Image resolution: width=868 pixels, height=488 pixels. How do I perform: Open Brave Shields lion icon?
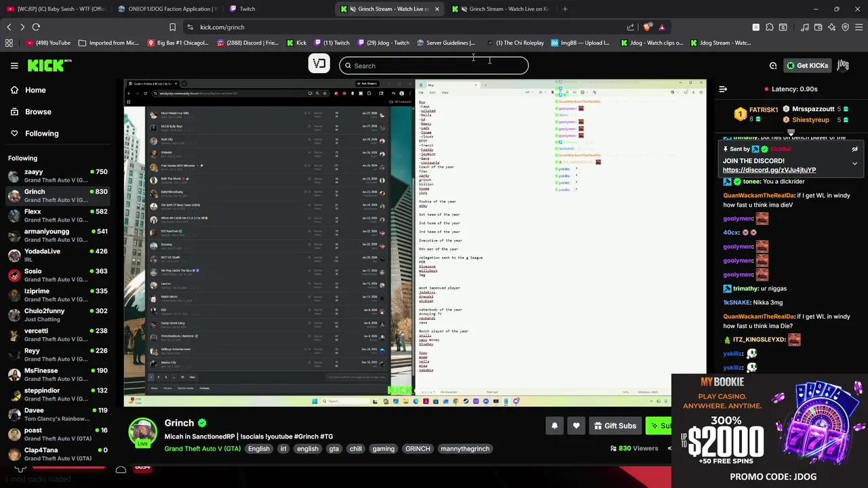(648, 27)
